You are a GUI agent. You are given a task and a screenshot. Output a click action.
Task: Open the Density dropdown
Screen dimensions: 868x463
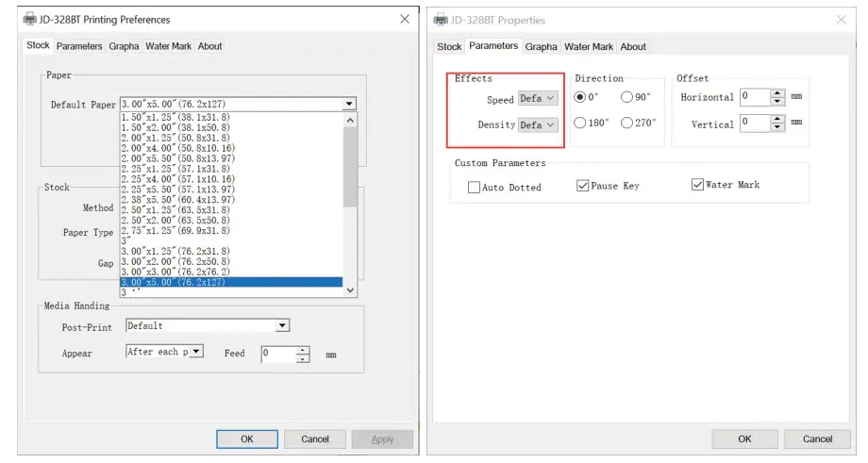[538, 125]
